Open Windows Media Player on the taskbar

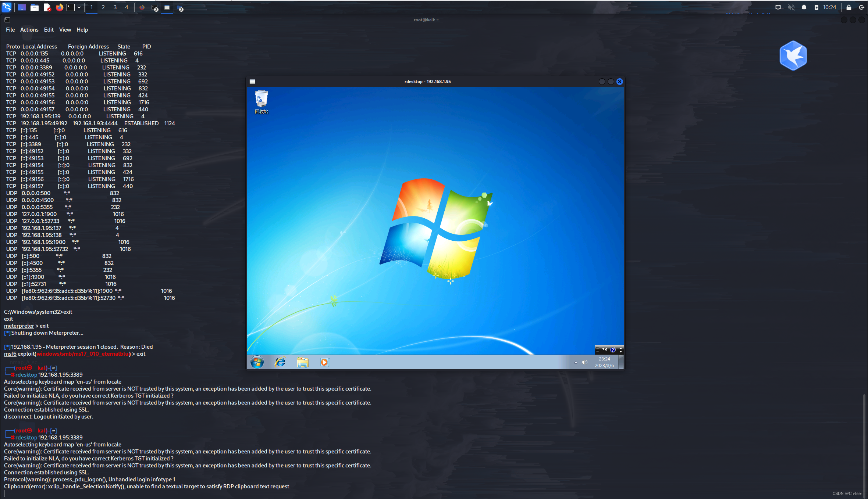coord(324,362)
